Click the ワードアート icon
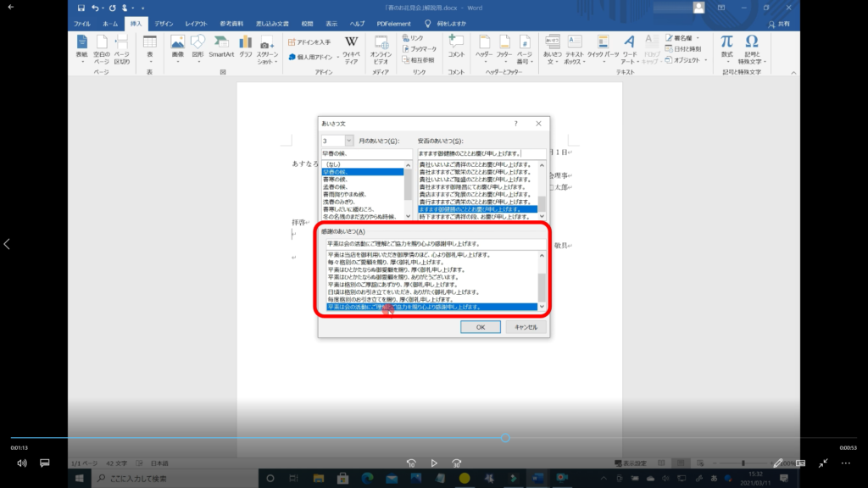Screen dimensions: 868x488 point(630,47)
